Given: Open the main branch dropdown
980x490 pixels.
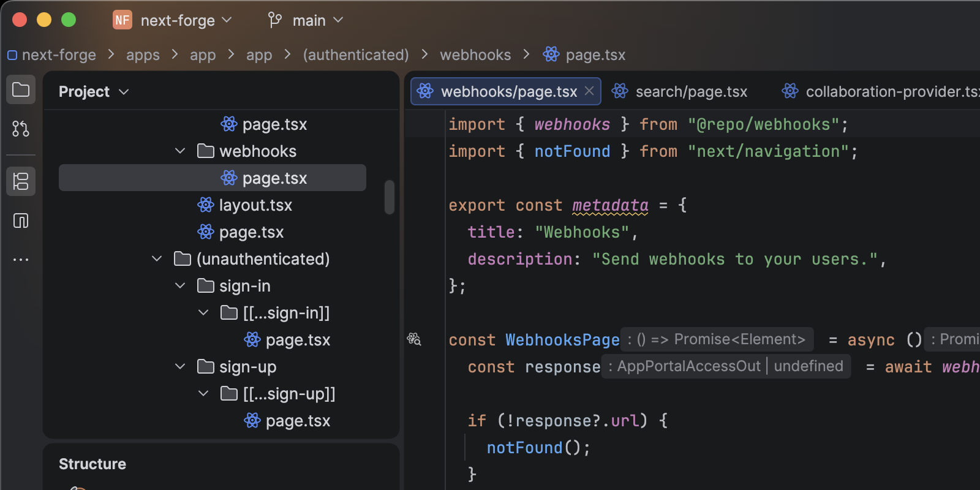Looking at the screenshot, I should pyautogui.click(x=317, y=20).
